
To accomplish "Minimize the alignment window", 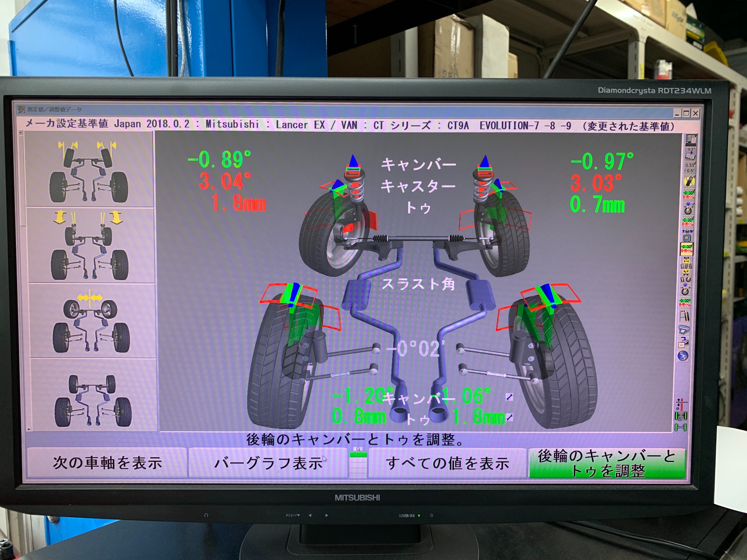I will (x=677, y=114).
